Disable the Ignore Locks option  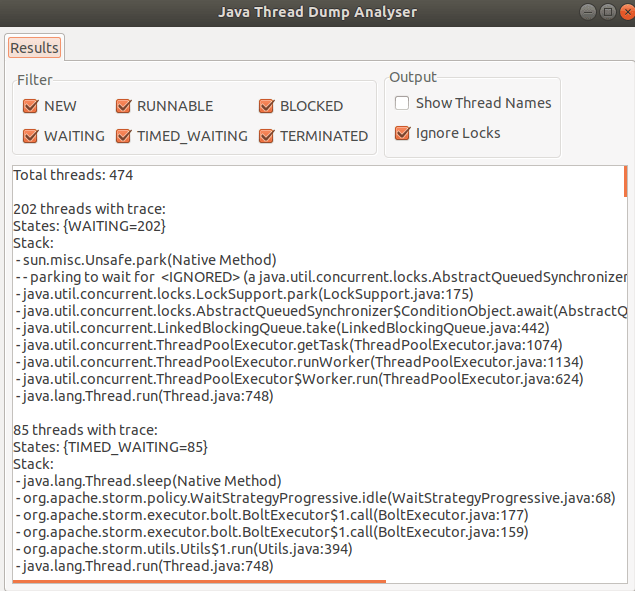coord(402,133)
